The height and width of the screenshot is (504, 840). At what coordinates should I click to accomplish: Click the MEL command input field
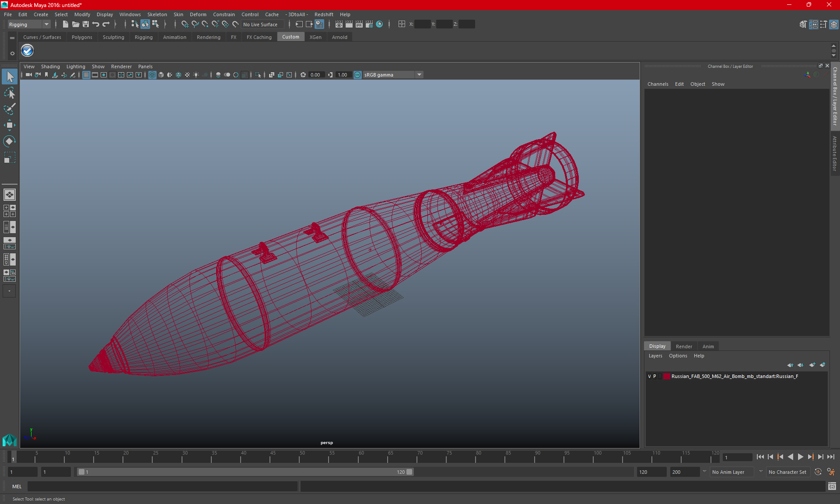coord(162,486)
